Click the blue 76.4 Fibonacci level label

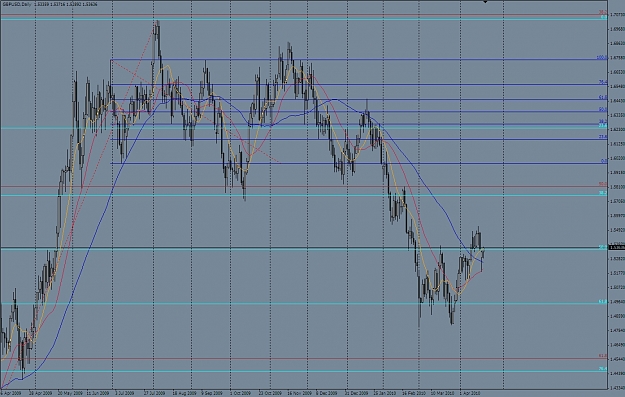603,82
